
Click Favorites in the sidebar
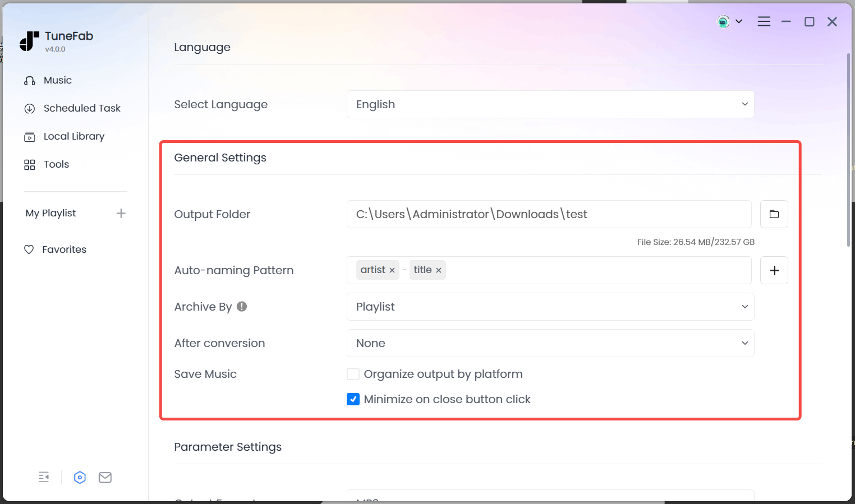[x=64, y=249]
